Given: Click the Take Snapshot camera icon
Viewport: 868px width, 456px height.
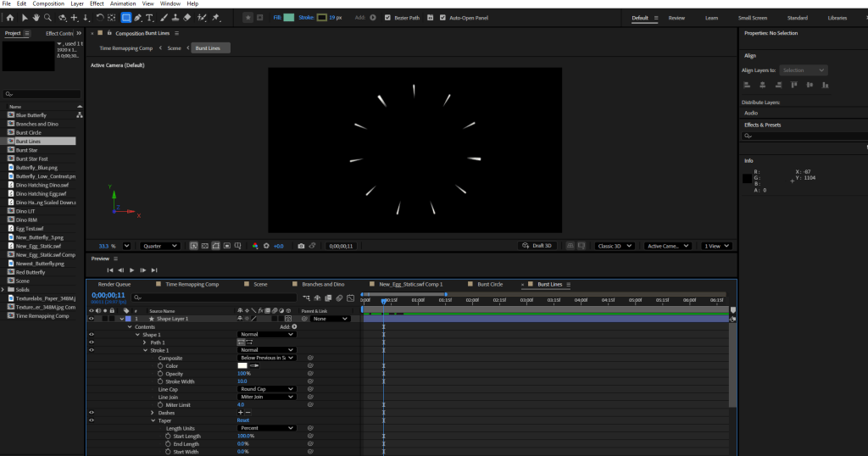Looking at the screenshot, I should click(301, 246).
